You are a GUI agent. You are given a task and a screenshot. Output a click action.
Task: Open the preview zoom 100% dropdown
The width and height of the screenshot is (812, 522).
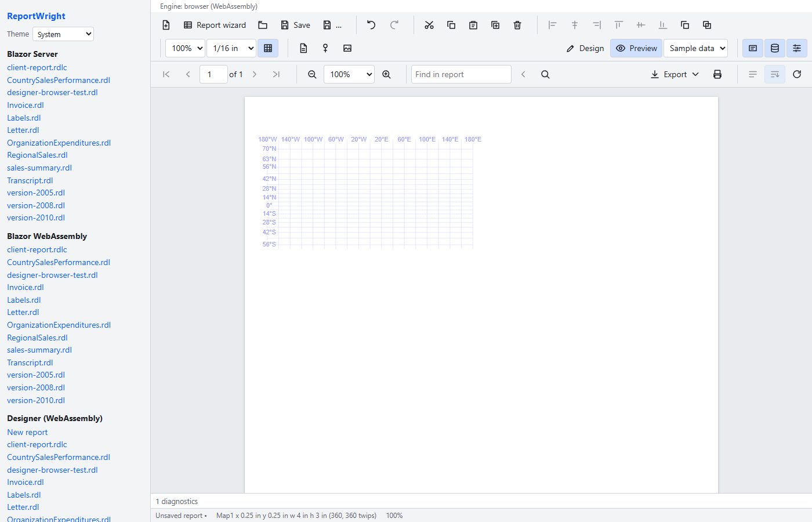(x=349, y=74)
